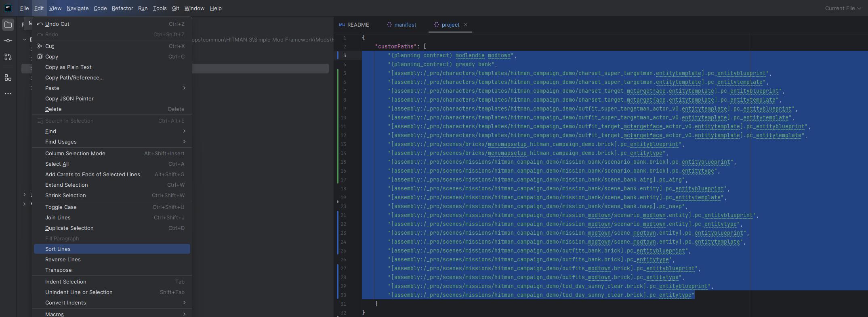Open the Run menu
Image resolution: width=868 pixels, height=317 pixels.
(143, 8)
